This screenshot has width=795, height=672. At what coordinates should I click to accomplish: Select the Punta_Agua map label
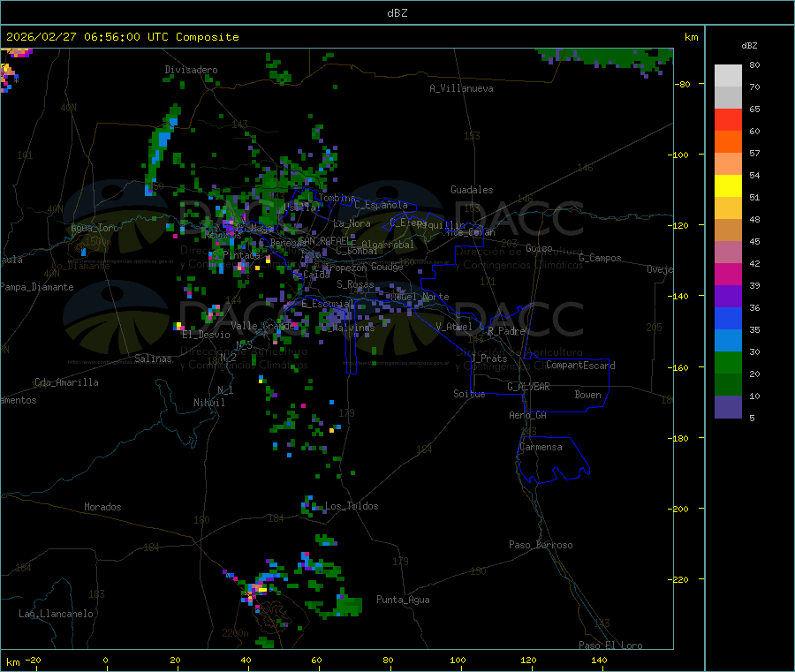click(403, 600)
